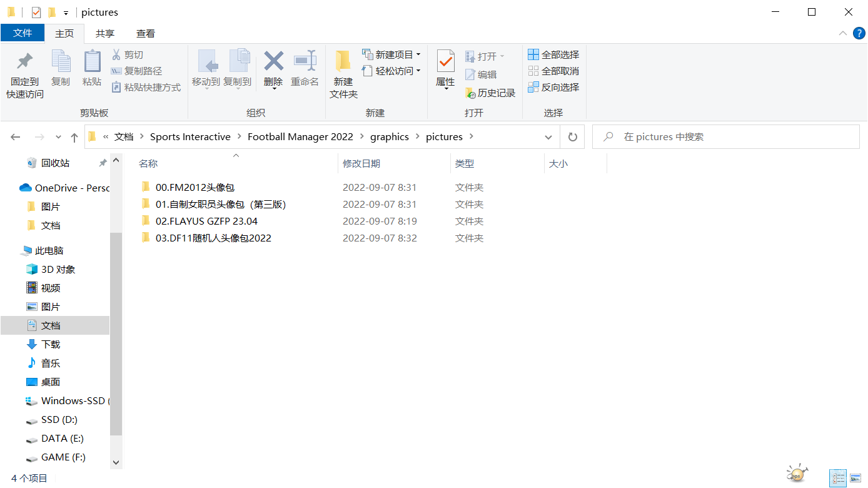This screenshot has width=868, height=488.
Task: Expand the New Item (新建项目) dropdown
Action: (391, 55)
